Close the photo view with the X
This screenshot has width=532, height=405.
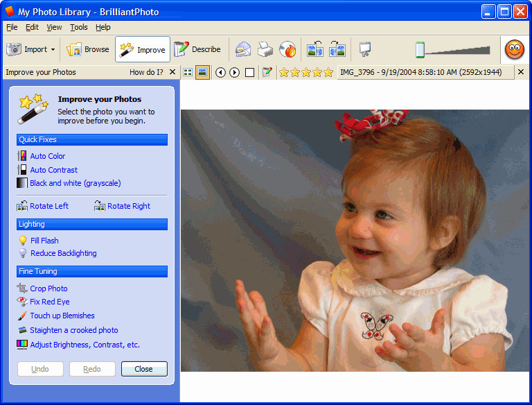coord(521,71)
